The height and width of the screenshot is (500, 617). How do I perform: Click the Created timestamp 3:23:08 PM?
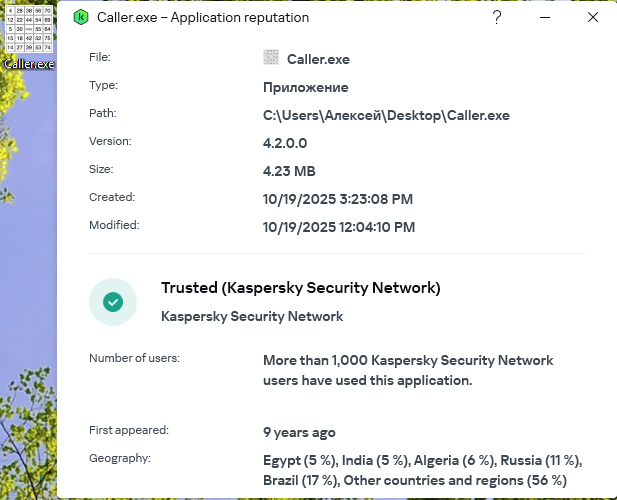[x=337, y=199]
